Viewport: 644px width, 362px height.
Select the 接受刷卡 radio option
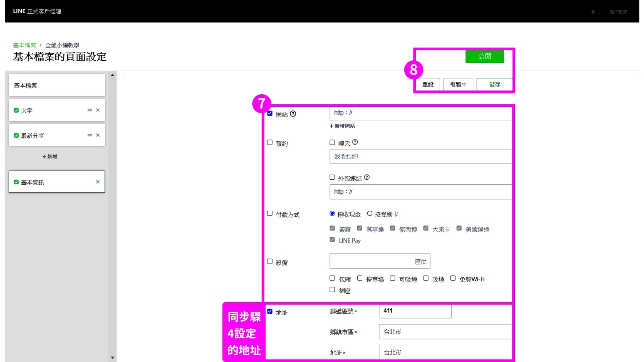point(370,214)
